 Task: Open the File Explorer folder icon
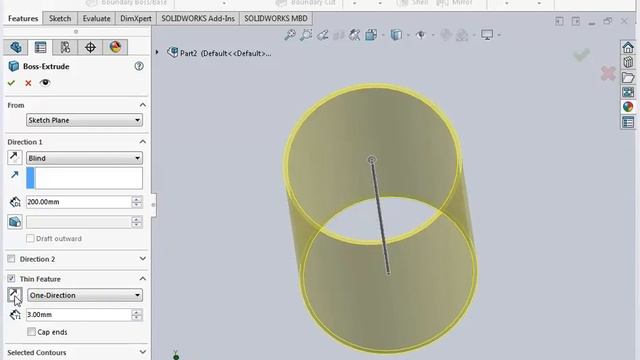[628, 77]
